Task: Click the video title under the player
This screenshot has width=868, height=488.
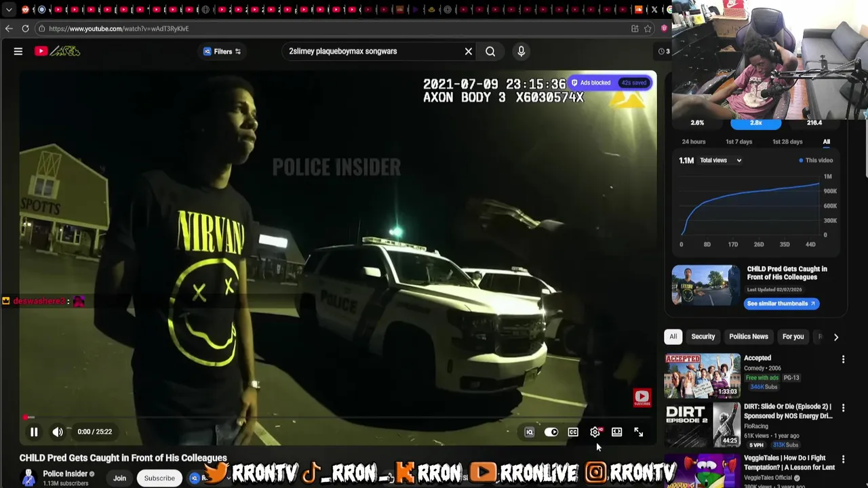Action: click(x=123, y=458)
